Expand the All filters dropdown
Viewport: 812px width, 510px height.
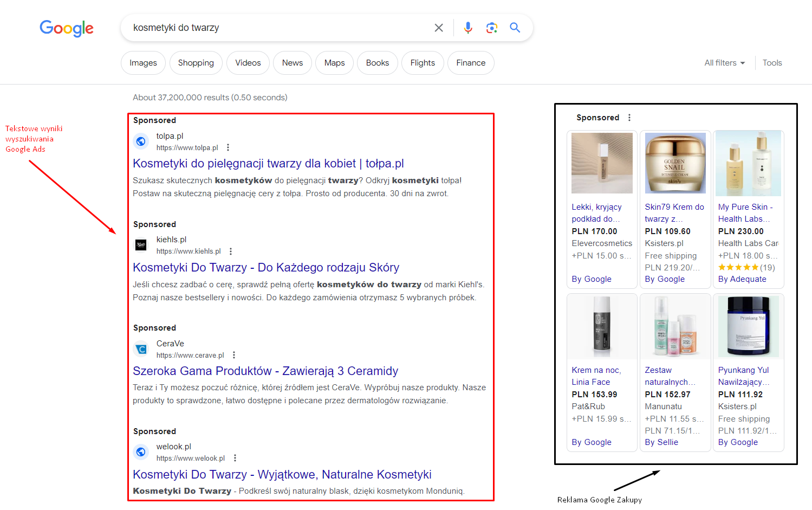[725, 63]
